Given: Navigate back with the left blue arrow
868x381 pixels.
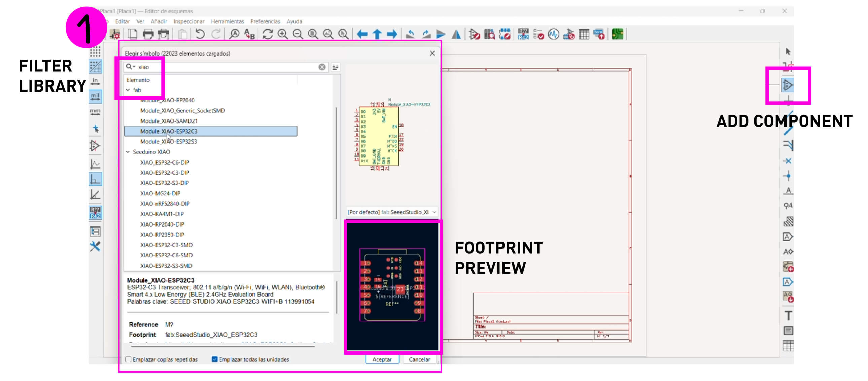Looking at the screenshot, I should tap(362, 34).
